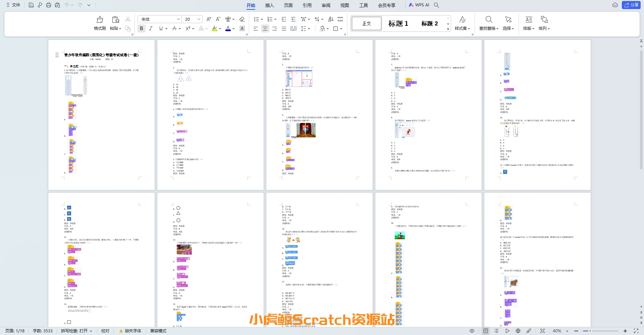
Task: Decrease the font size with A- icon
Action: (x=218, y=19)
